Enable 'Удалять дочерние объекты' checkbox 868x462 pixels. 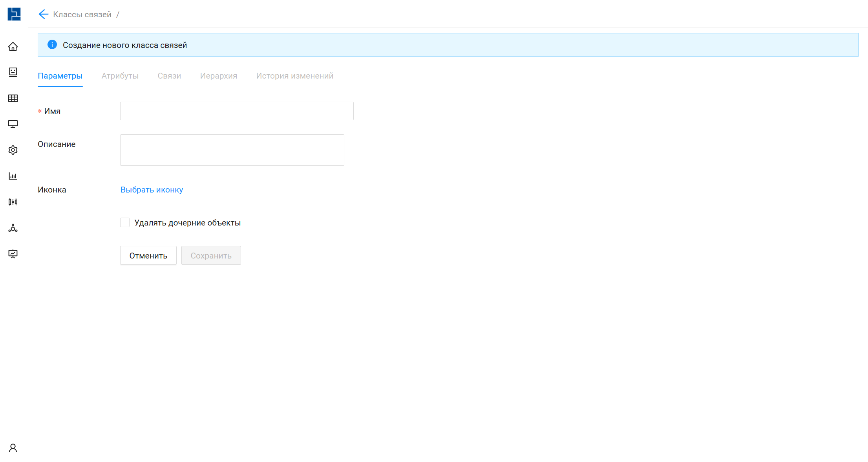125,223
